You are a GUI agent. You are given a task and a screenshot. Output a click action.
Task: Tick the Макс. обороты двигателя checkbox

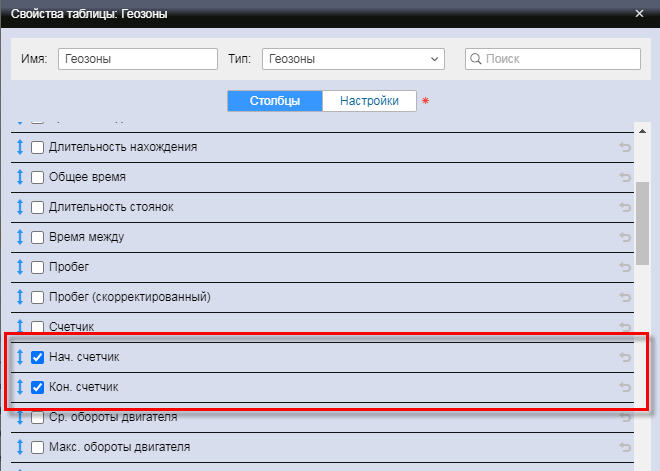(x=38, y=447)
